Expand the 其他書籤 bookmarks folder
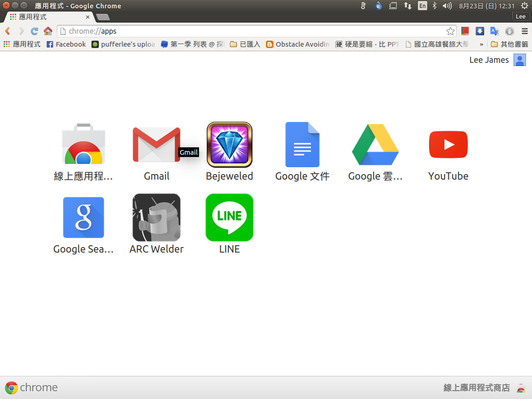 509,44
